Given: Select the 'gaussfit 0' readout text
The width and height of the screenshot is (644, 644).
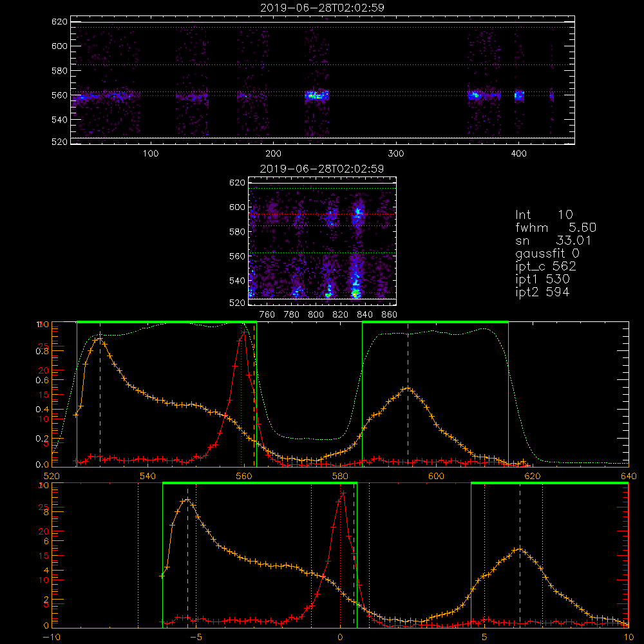Looking at the screenshot, I should (547, 253).
